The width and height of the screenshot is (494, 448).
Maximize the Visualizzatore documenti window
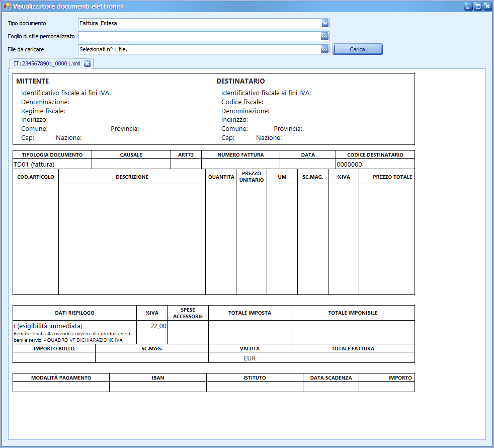pos(478,7)
